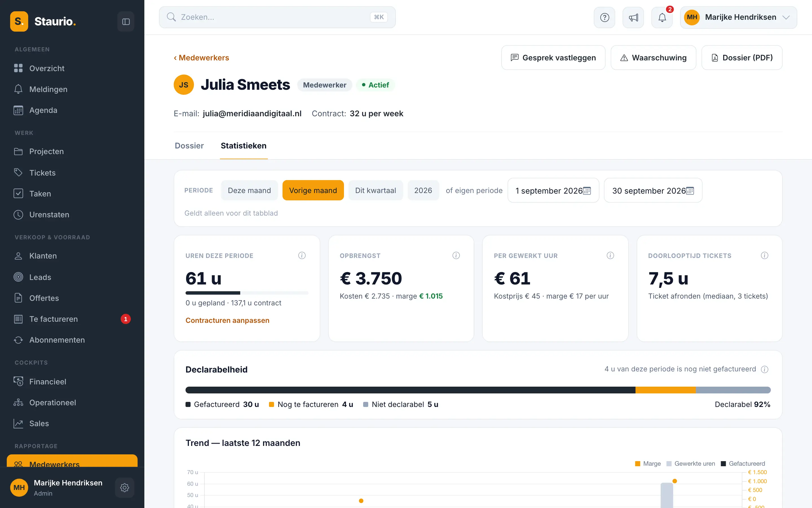Viewport: 812px width, 508px height.
Task: Switch to Statistieken tab
Action: [x=244, y=146]
